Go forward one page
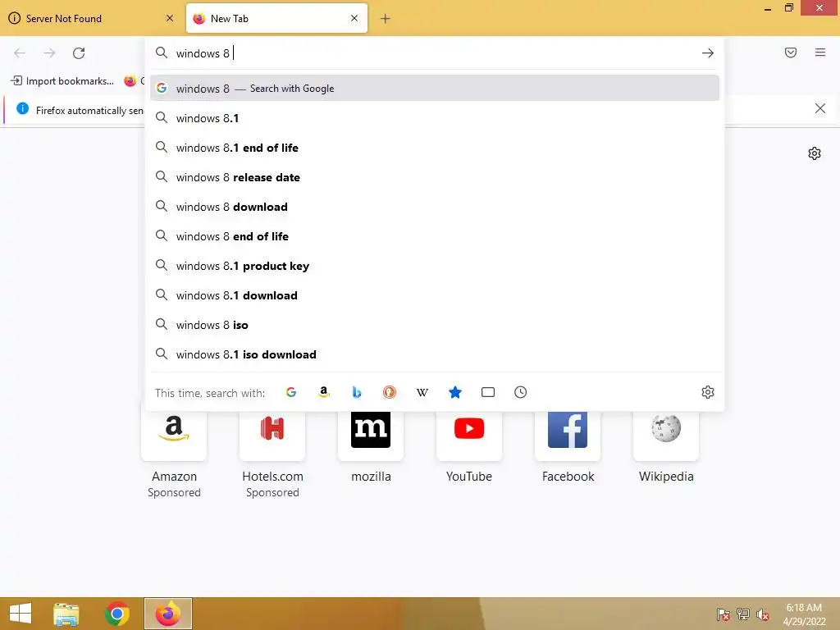 pyautogui.click(x=49, y=53)
